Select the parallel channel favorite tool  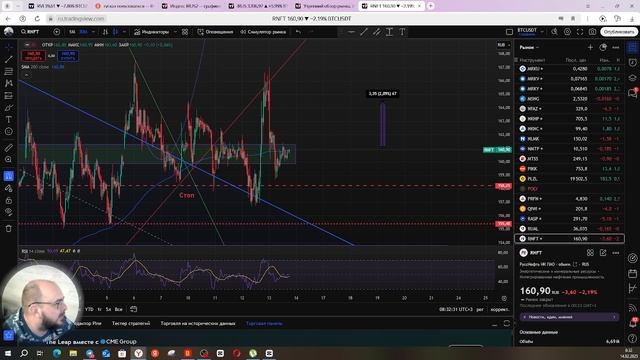[x=376, y=32]
